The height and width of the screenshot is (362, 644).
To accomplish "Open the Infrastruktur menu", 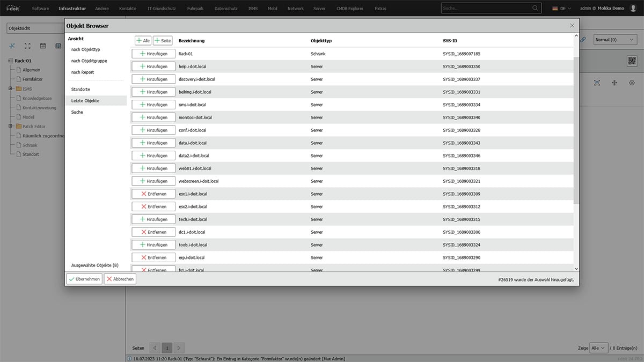I will [x=72, y=9].
